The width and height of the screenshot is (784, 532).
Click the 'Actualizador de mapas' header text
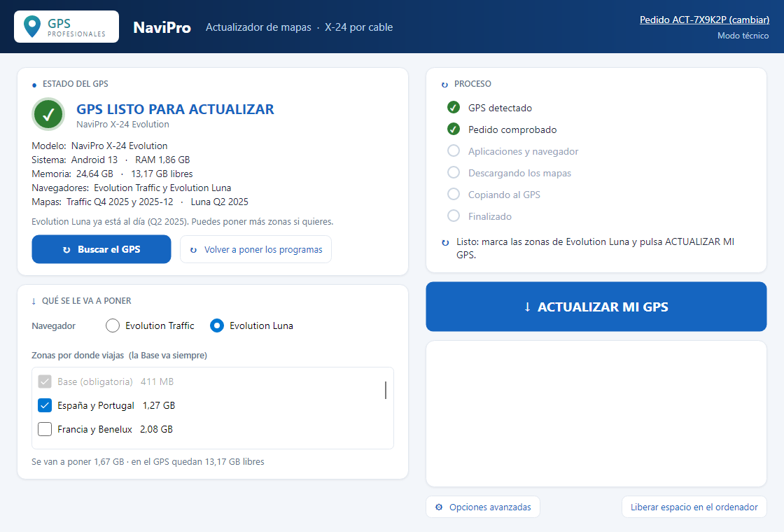click(258, 27)
